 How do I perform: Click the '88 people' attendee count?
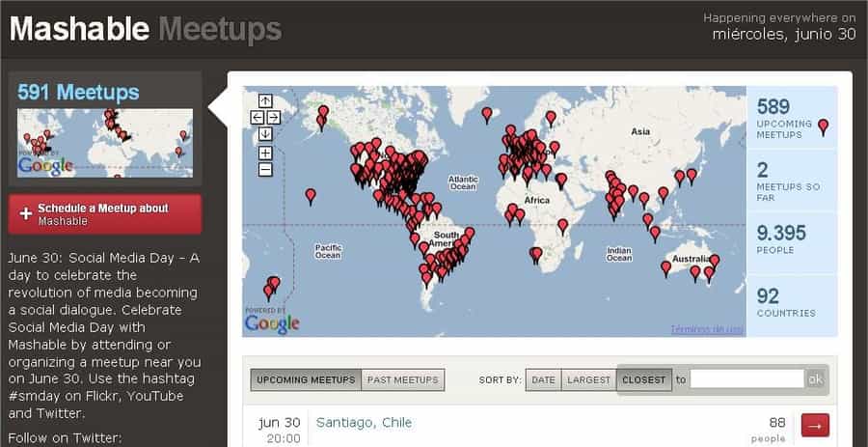[770, 431]
